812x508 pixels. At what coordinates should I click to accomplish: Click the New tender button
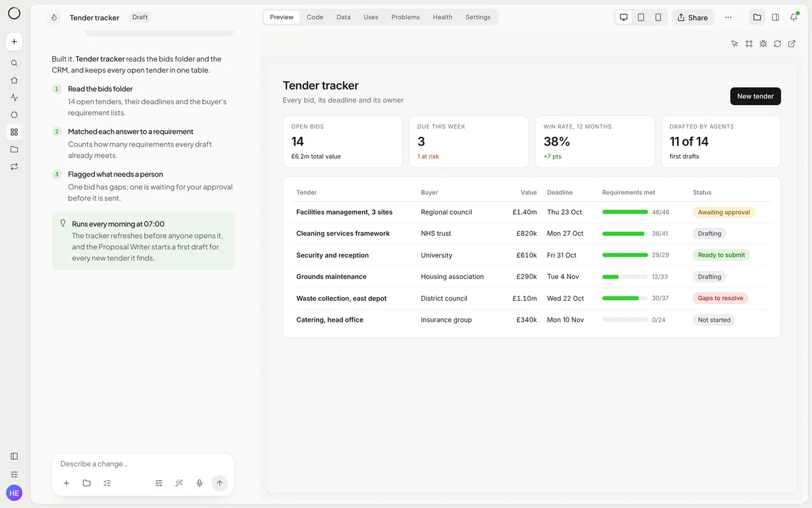(755, 96)
